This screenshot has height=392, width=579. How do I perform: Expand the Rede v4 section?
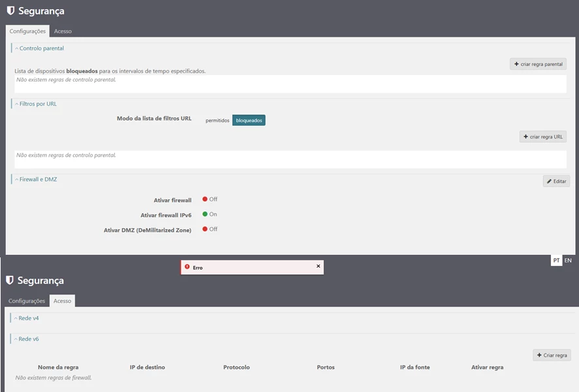point(26,318)
